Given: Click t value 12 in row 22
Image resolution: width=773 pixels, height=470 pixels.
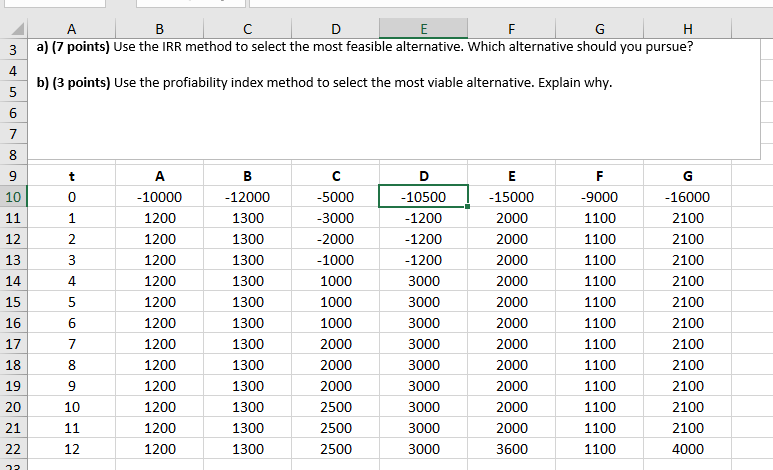Looking at the screenshot, I should tap(71, 449).
